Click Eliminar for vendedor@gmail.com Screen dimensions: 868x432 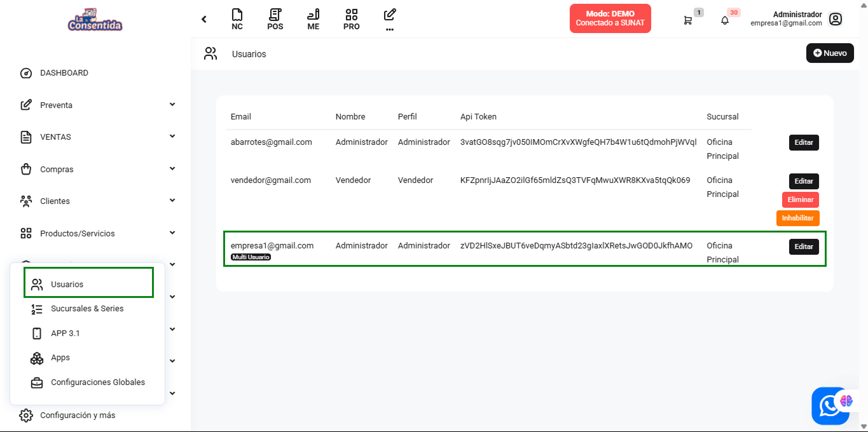(x=800, y=199)
